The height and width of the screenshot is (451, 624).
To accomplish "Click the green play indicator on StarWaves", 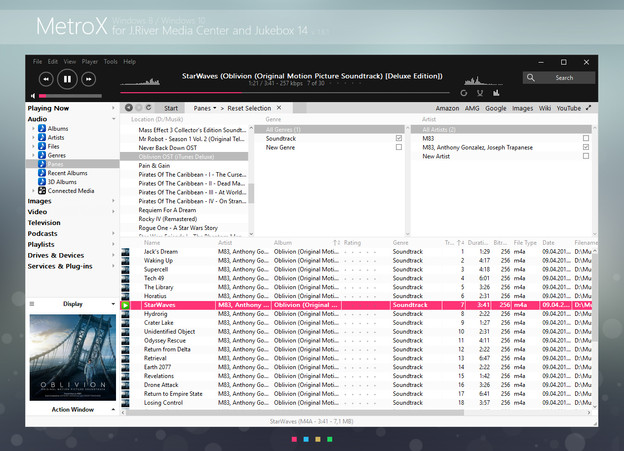I will (125, 305).
